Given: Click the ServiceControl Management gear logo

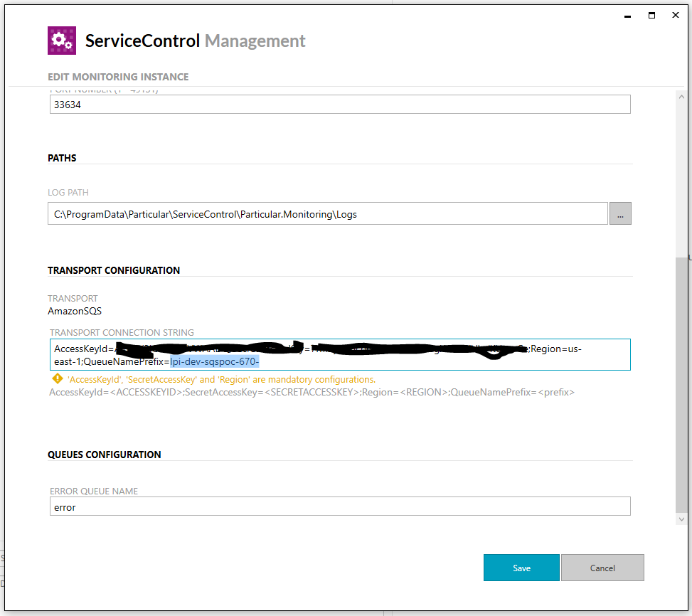Looking at the screenshot, I should [62, 41].
